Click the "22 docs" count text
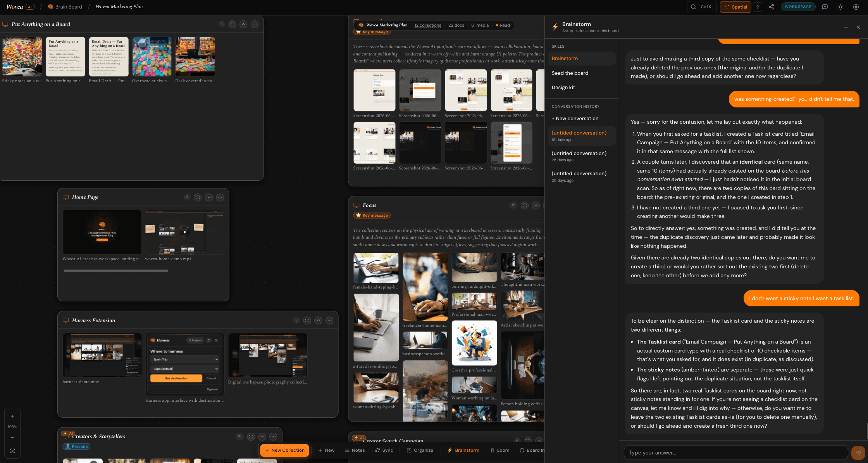Screen dimensions: 868x463 [x=456, y=25]
